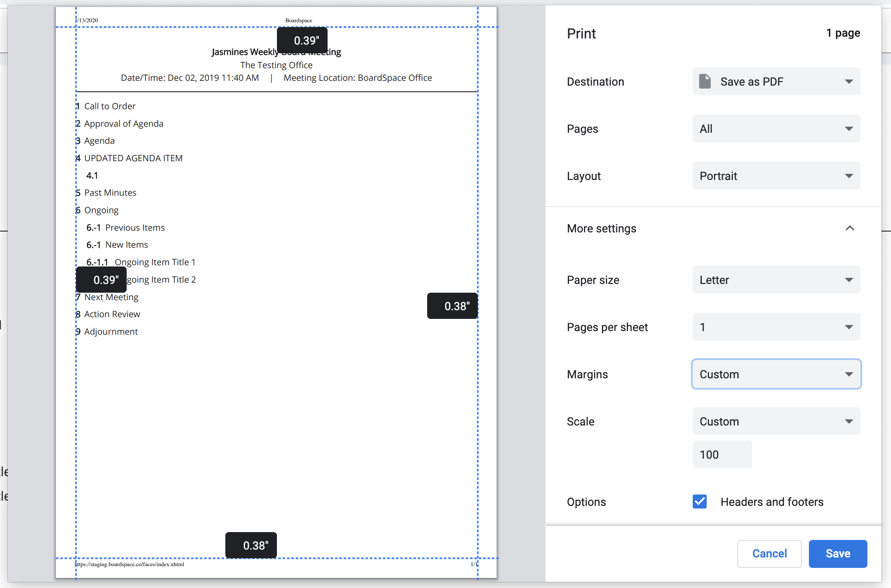
Task: Click the Cancel button
Action: pyautogui.click(x=769, y=553)
